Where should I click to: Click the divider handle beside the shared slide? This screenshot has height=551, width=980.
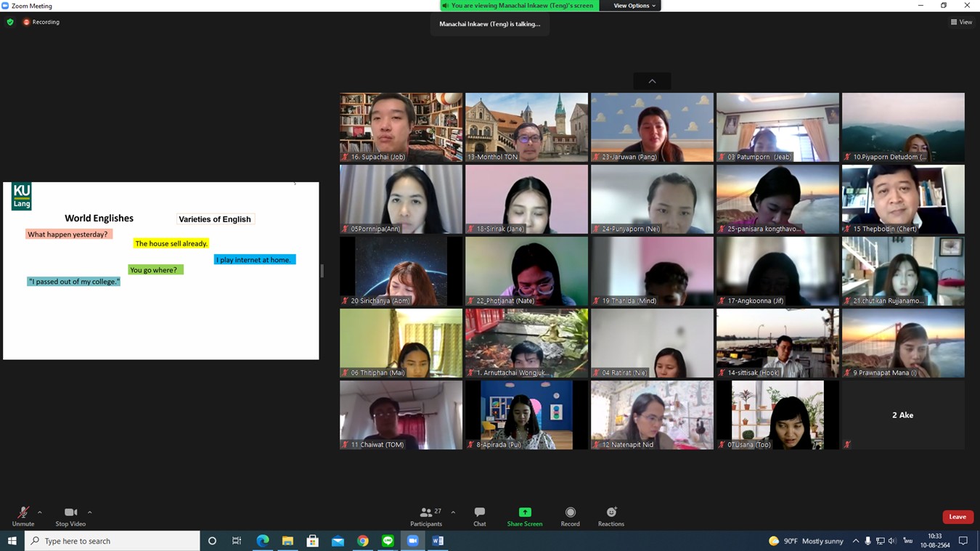pos(322,271)
